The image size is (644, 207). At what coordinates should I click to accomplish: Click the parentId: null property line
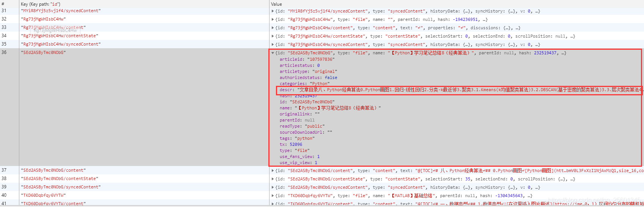(297, 120)
